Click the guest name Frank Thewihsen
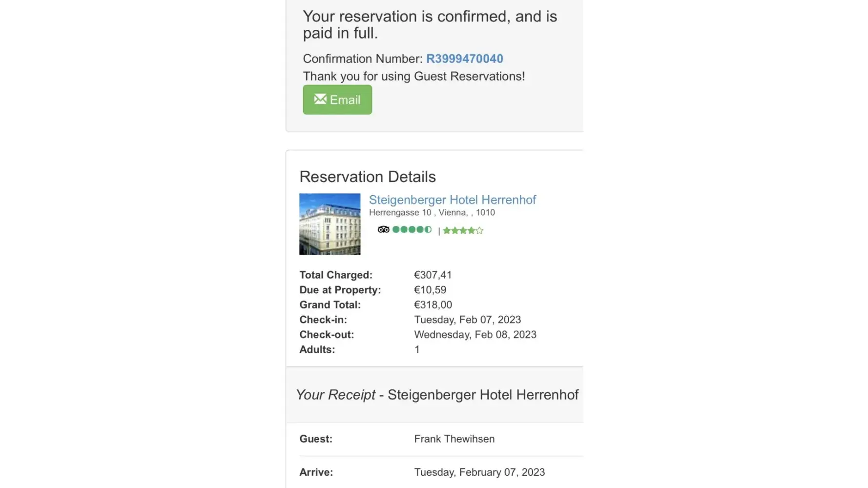This screenshot has height=488, width=868. pos(454,439)
